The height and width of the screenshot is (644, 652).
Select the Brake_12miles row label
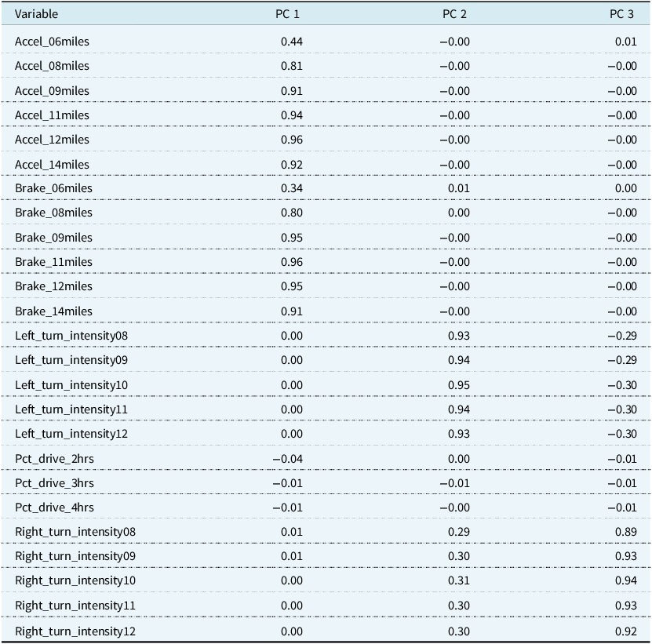pyautogui.click(x=53, y=286)
